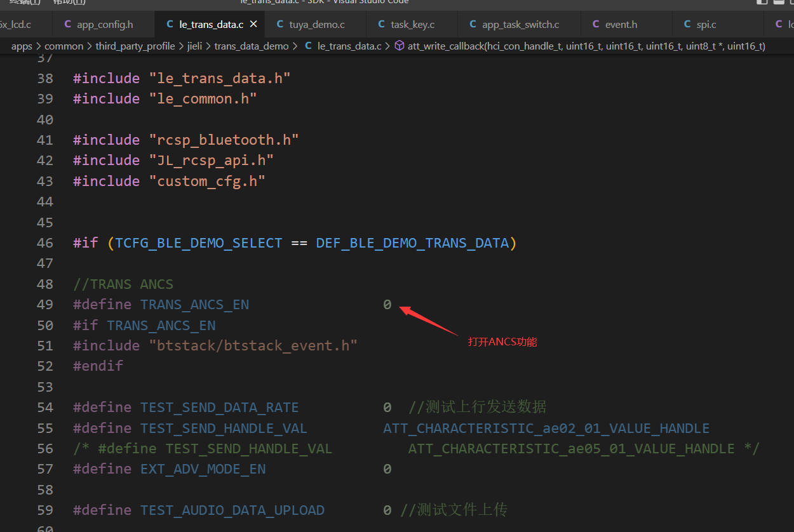Click the "JL_rcsp_api.h" include string
Viewport: 794px width, 532px height.
(x=212, y=160)
